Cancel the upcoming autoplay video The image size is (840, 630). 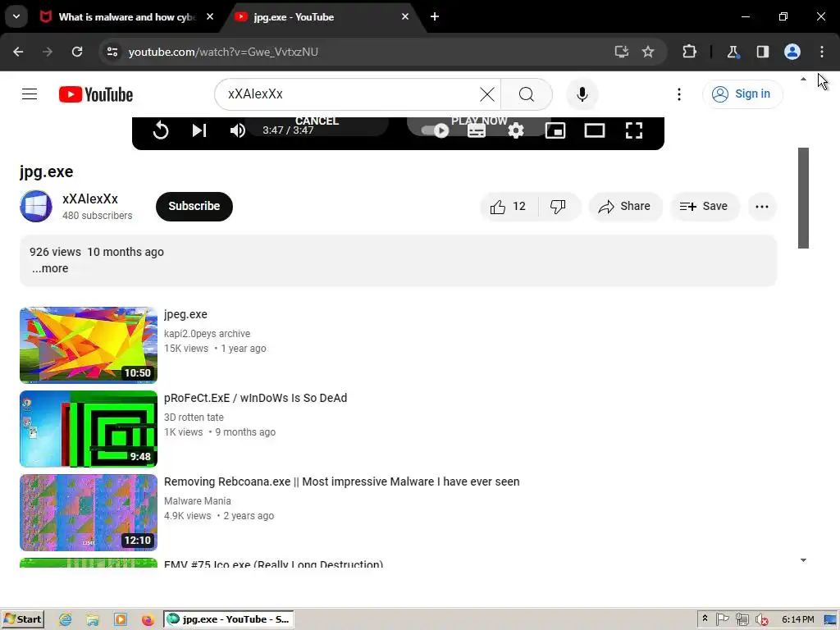(317, 121)
